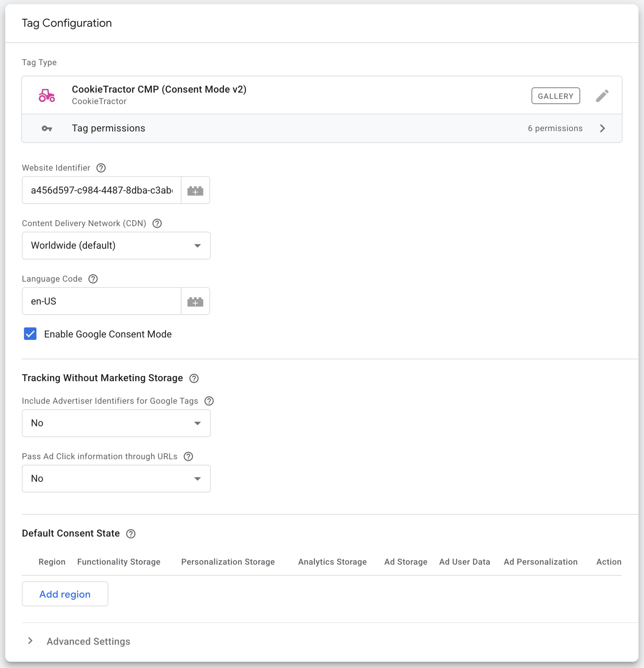Uncheck Enable Google Consent Mode
Image resolution: width=644 pixels, height=668 pixels.
(x=30, y=334)
